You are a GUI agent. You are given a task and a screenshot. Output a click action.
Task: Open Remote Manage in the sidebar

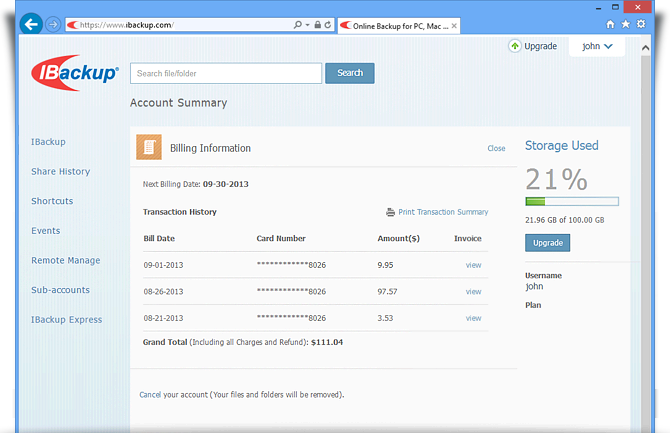[x=66, y=260]
